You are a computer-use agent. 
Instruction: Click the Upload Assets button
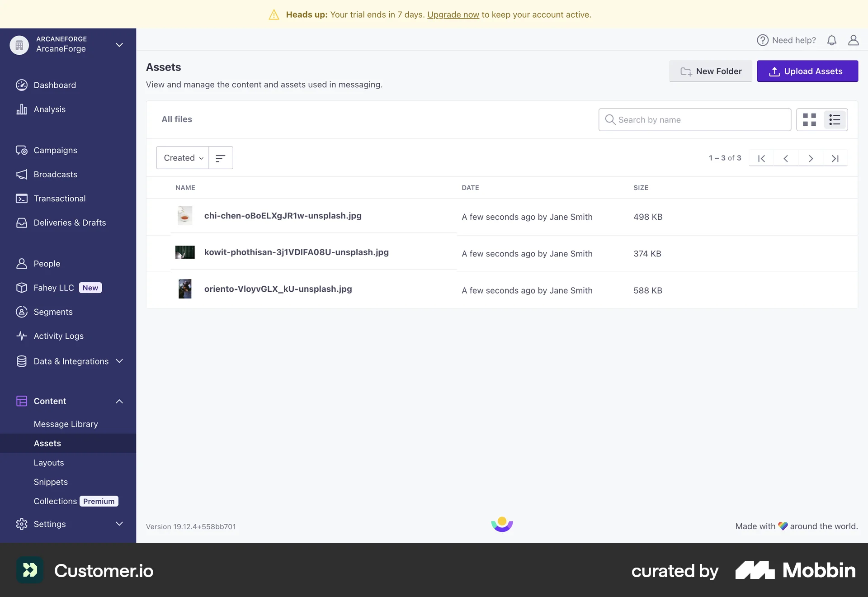[807, 71]
